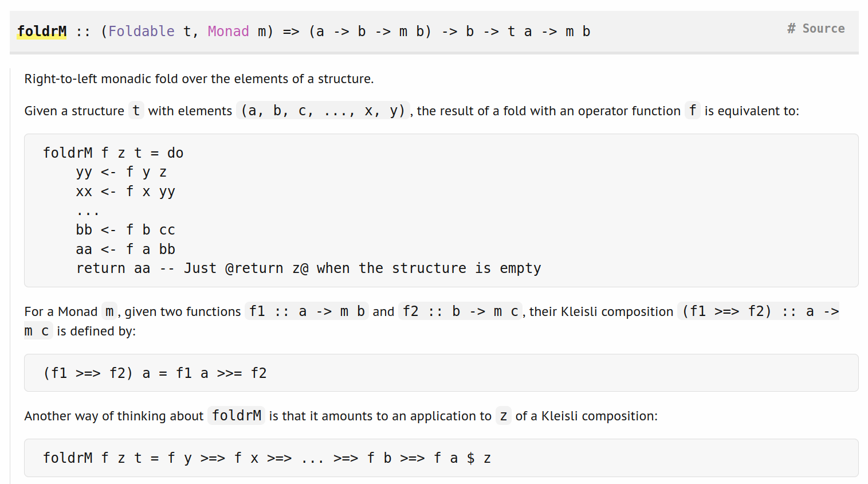Click the 'yy <- f y z' code line

121,172
